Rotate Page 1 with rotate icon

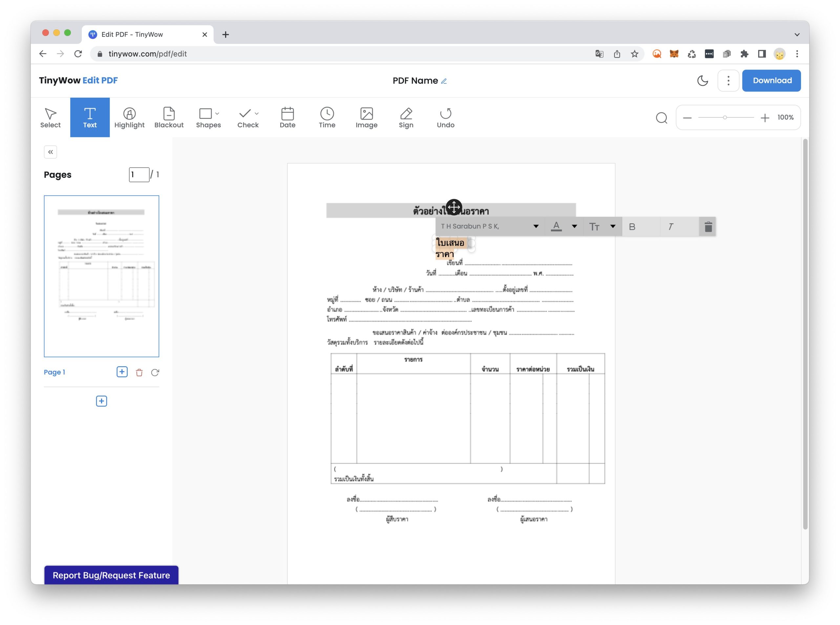155,372
